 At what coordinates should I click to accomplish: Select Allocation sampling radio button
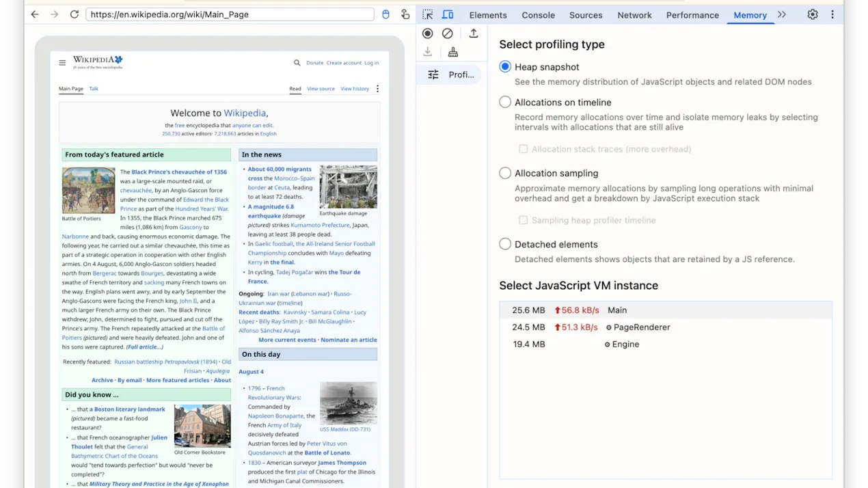[505, 173]
